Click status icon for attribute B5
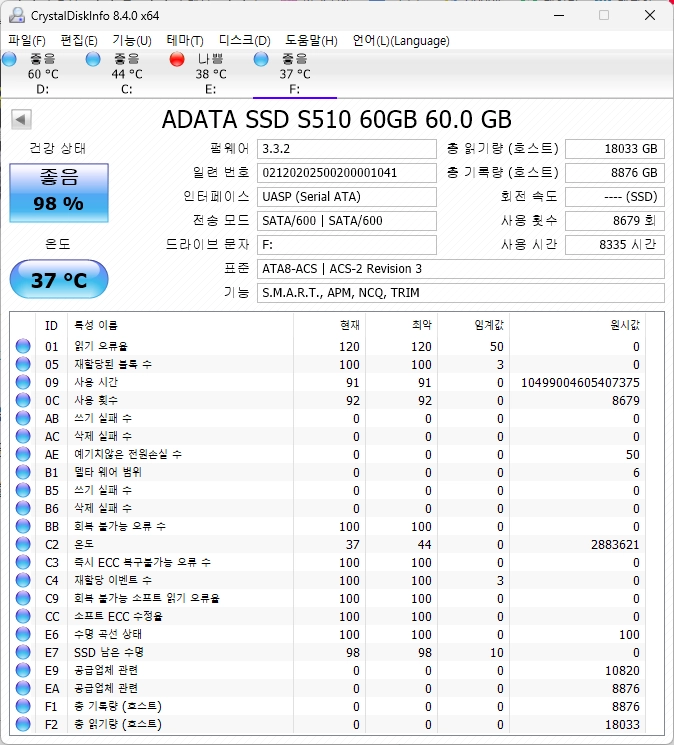 coord(23,490)
